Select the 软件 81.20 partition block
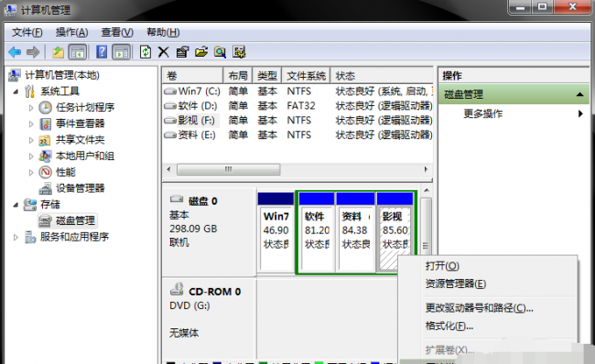595x364 pixels. click(317, 232)
